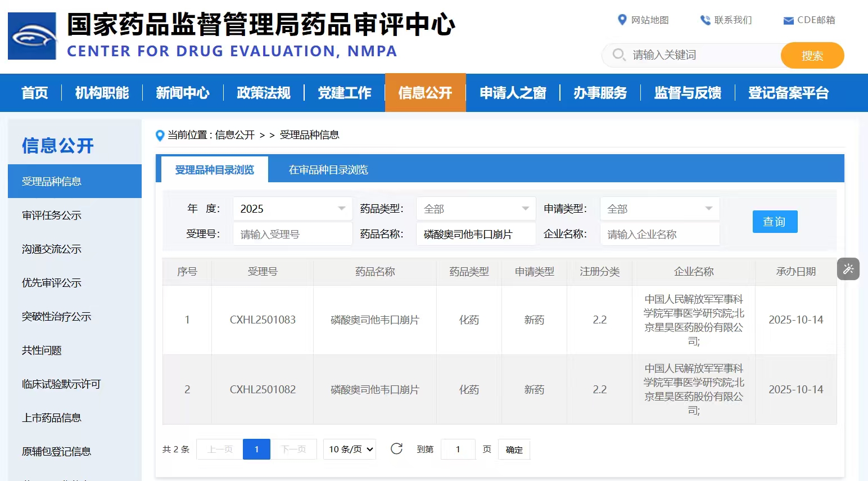868x481 pixels.
Task: Open the 药品类型 dropdown
Action: (x=476, y=209)
